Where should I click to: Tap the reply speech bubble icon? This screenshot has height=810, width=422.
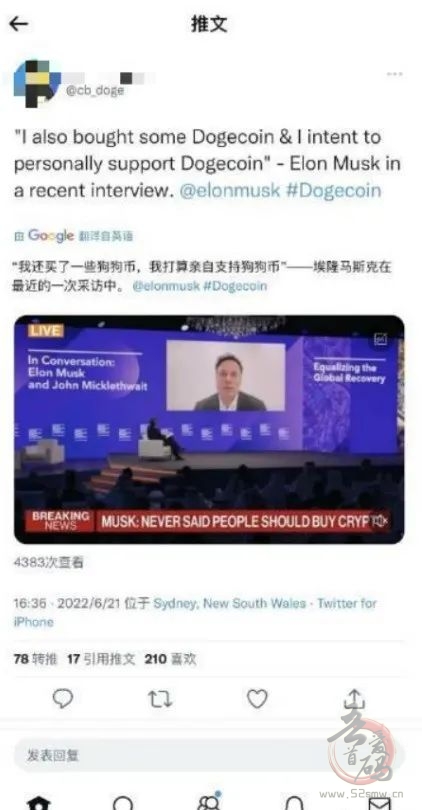(x=63, y=699)
